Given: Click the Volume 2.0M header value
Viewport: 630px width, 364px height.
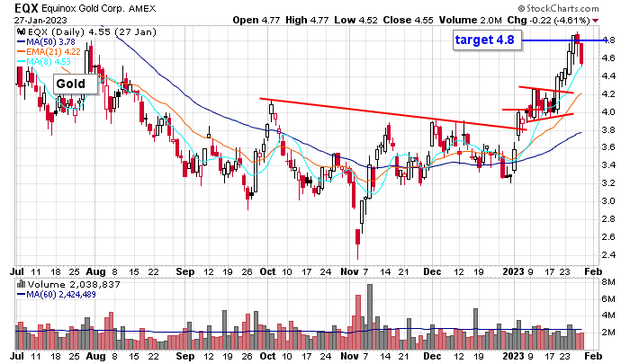Looking at the screenshot, I should (470, 20).
